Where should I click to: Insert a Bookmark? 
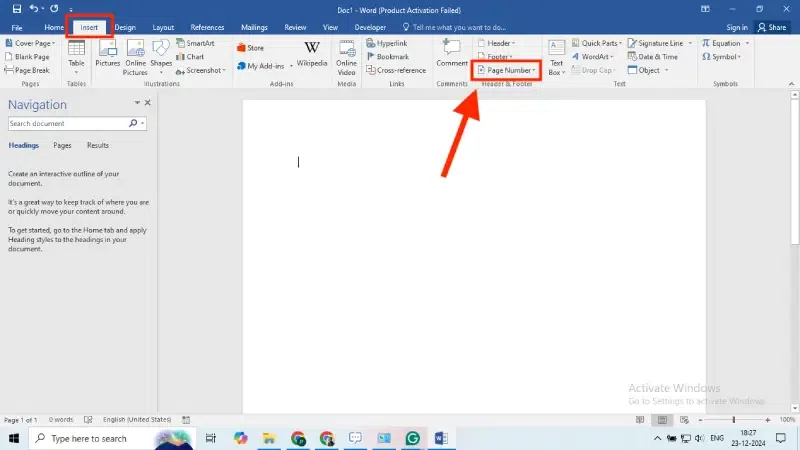pos(388,57)
